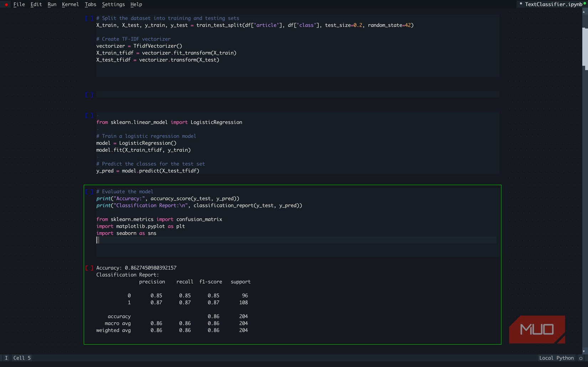Select the train_test_split cell via its prompt bracket
The image size is (588, 367).
(89, 18)
